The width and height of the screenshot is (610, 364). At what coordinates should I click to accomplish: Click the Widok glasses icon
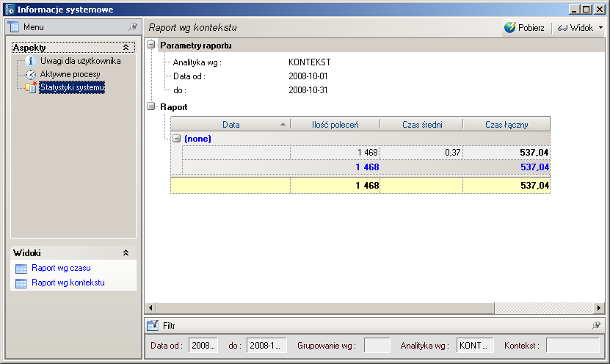562,28
